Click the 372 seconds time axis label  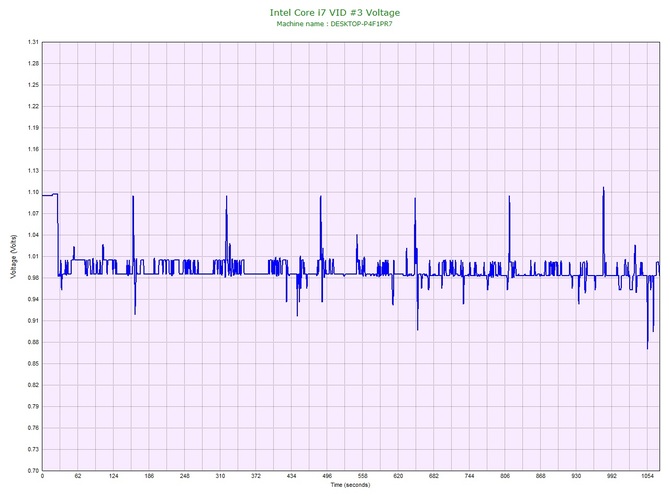256,476
